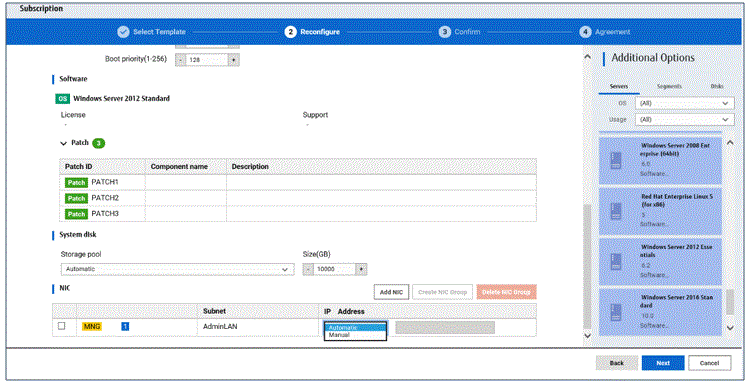Screen dimensions: 746x386
Task: Click the Next button
Action: click(663, 363)
